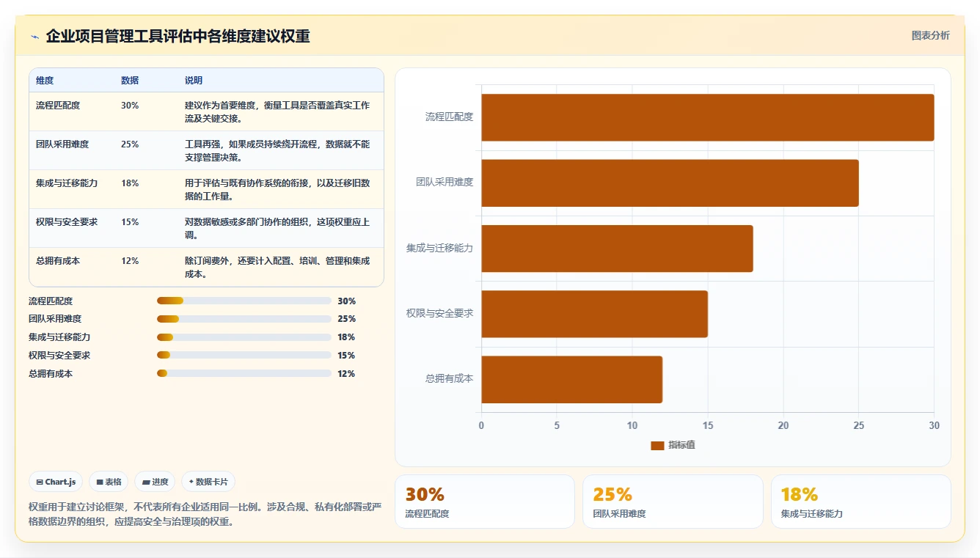The image size is (980, 558).
Task: Click the 30% value in the table
Action: (x=130, y=106)
